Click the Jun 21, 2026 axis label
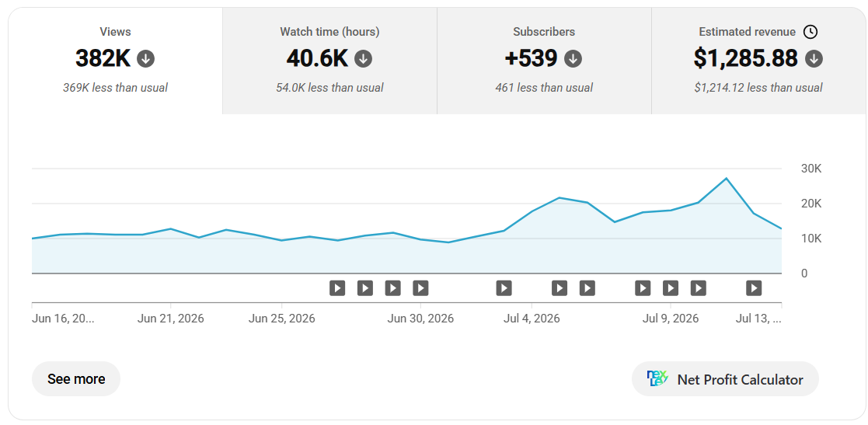The width and height of the screenshot is (868, 425). tap(170, 319)
